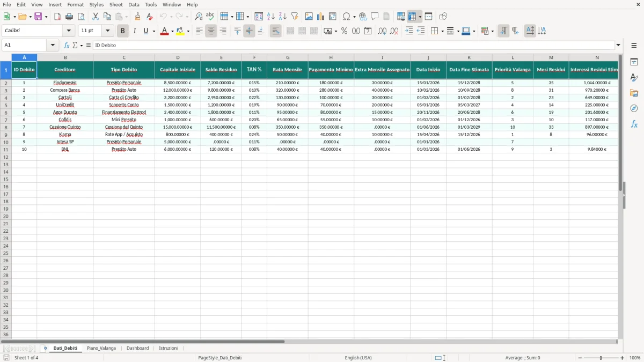Click the Clone Formatting paintbrush
This screenshot has width=644, height=362.
click(x=137, y=17)
